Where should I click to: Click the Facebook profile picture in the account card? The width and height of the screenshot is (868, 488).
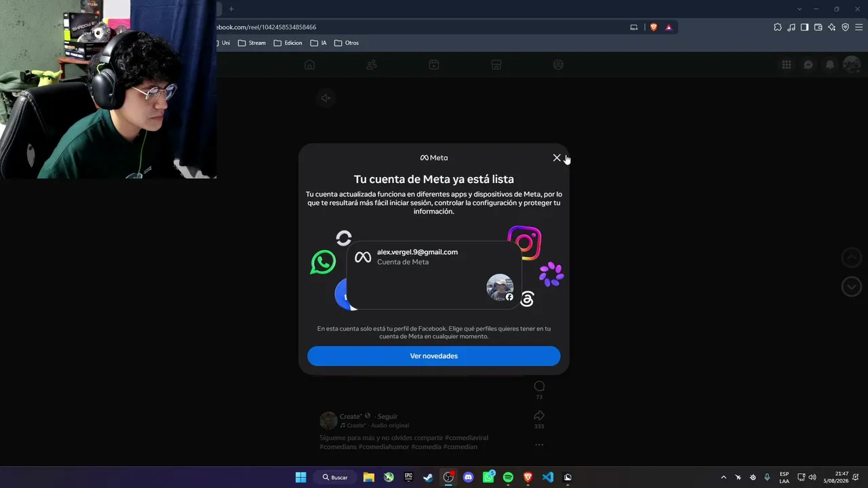[500, 287]
